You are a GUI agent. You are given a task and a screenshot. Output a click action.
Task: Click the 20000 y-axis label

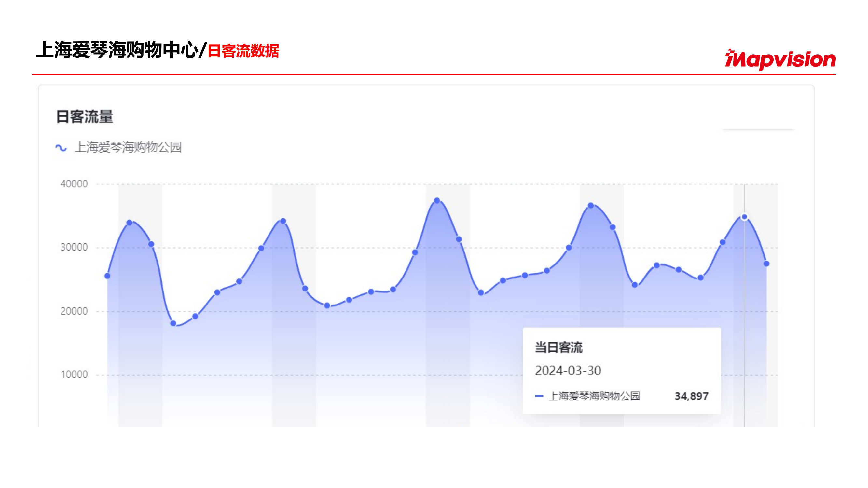pos(74,311)
